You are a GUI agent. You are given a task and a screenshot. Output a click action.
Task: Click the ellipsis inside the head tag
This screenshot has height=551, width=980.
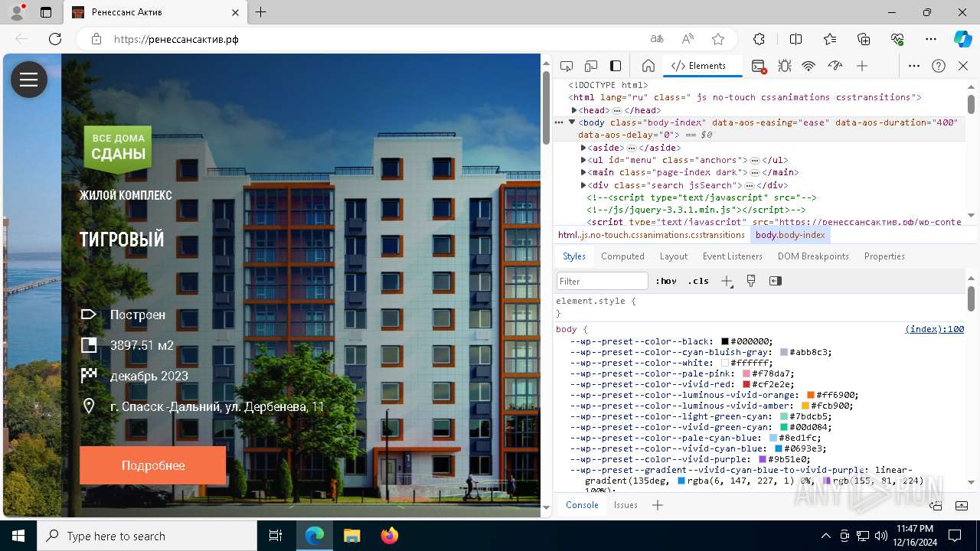[616, 110]
